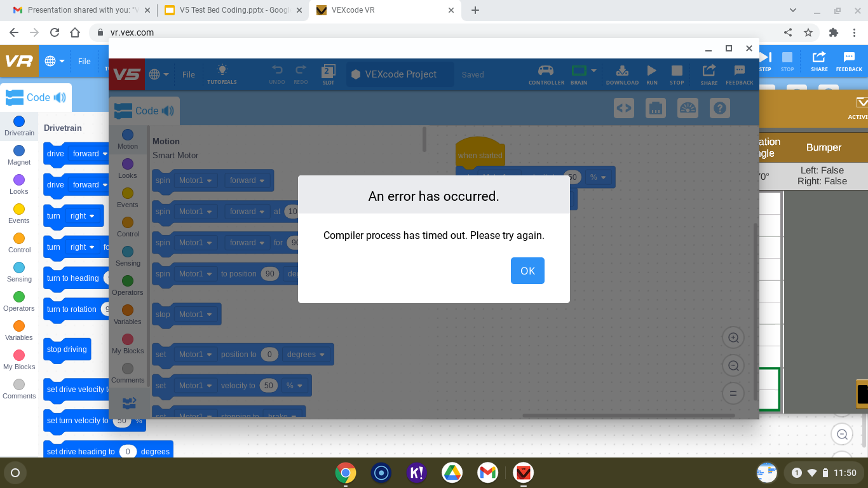
Task: Click OK in the error dialog
Action: [x=527, y=271]
